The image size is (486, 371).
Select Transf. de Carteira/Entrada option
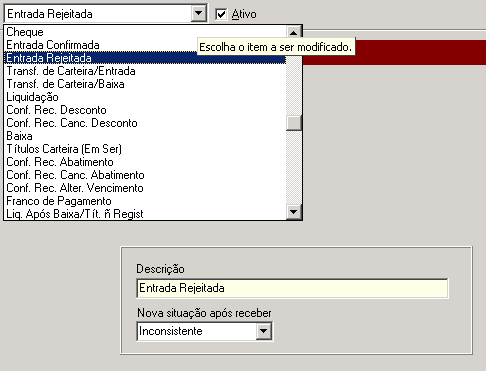click(x=145, y=71)
